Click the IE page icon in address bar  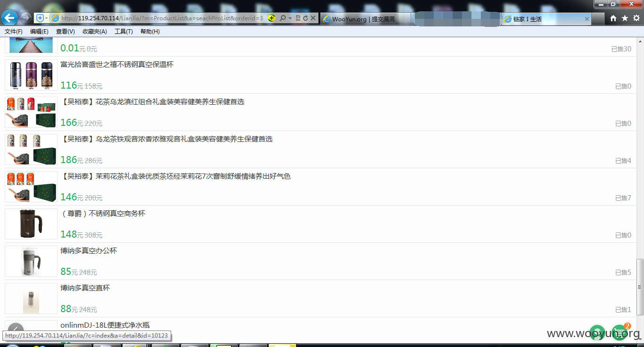pyautogui.click(x=55, y=18)
